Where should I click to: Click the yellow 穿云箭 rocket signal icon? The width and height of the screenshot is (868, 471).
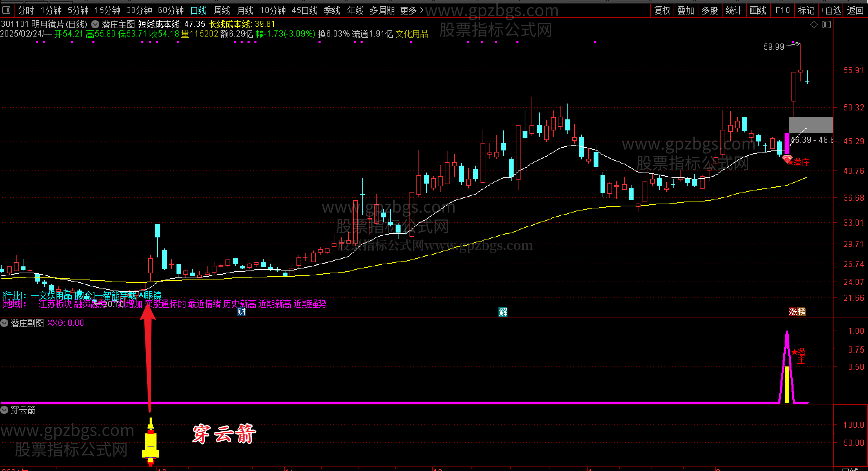(151, 443)
